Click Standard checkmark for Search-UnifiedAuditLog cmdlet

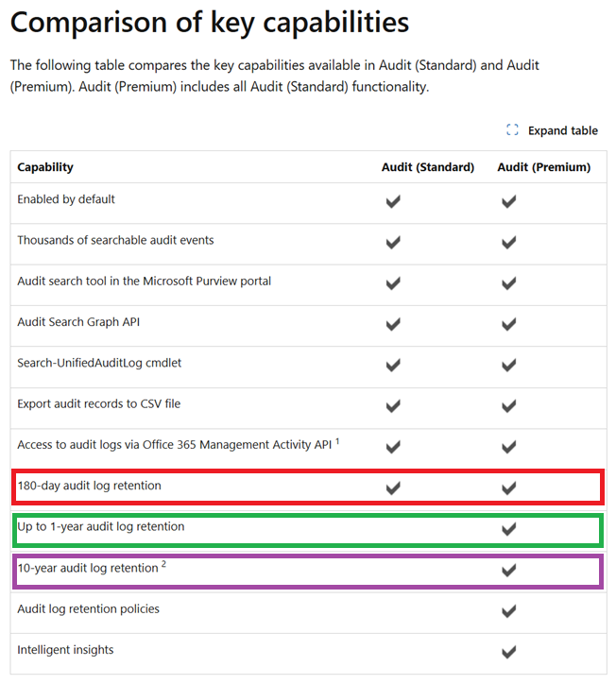pos(393,365)
